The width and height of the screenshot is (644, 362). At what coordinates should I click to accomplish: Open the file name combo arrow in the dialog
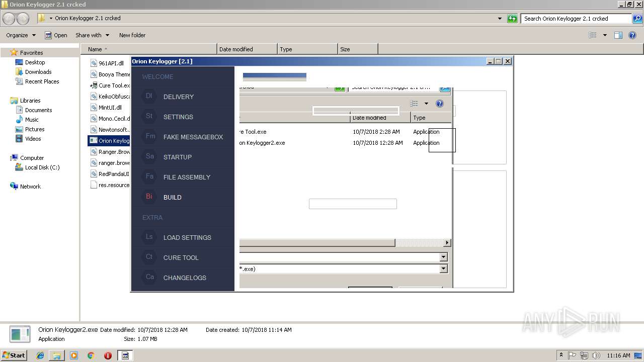[443, 257]
